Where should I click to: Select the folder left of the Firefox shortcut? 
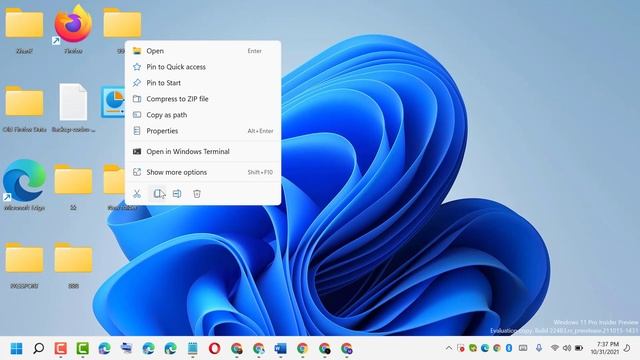24,30
